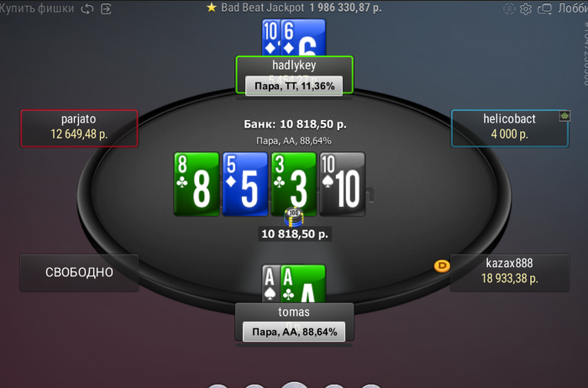Click the circled R icon
The image size is (588, 388).
(x=509, y=8)
